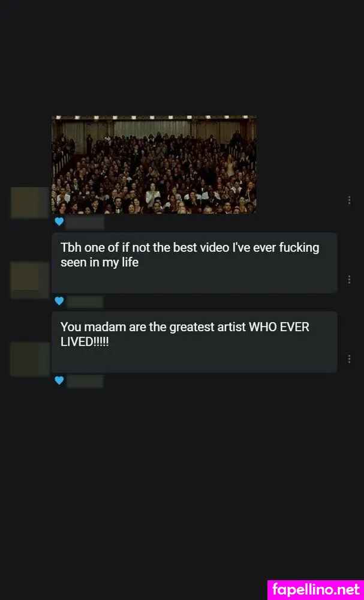Open three-dot menu beside 'Tbh one of' message

[x=349, y=280]
